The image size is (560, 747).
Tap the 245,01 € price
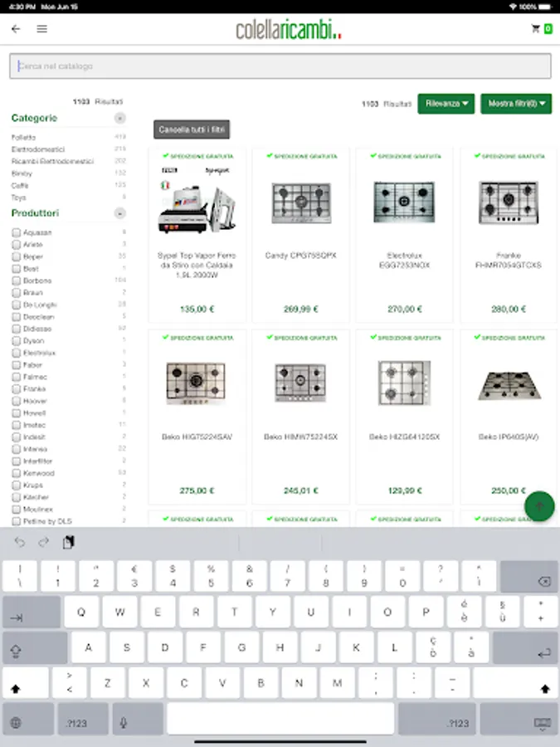coord(301,491)
